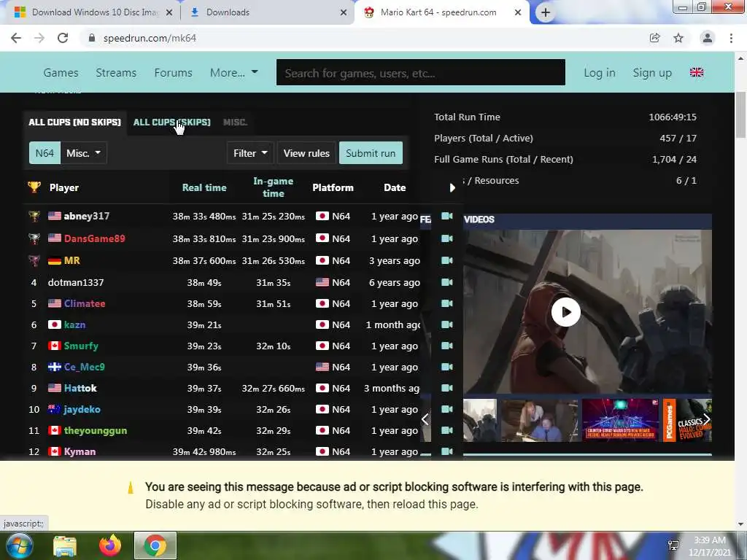
Task: Switch to the Downloads browser tab
Action: tap(268, 12)
